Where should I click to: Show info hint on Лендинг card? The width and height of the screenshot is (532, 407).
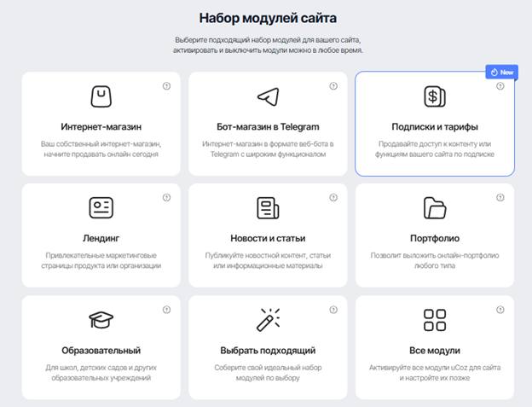pyautogui.click(x=166, y=197)
